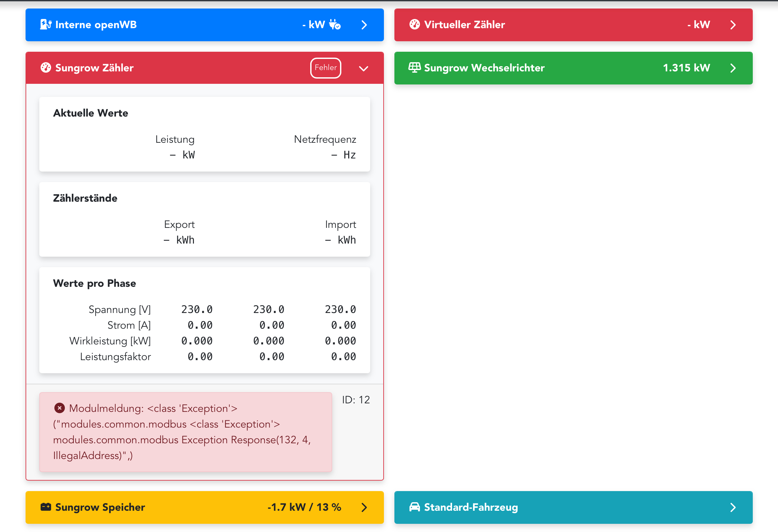
Task: Click the Modulmeldung error message box
Action: [x=185, y=431]
